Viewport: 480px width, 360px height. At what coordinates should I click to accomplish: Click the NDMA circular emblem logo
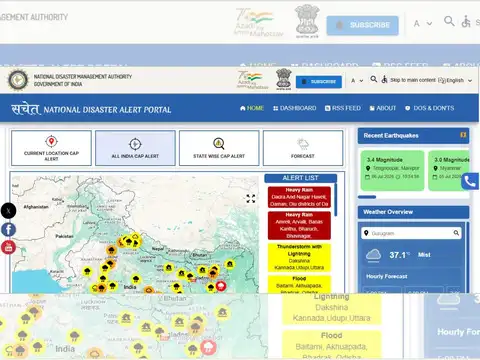(18, 80)
